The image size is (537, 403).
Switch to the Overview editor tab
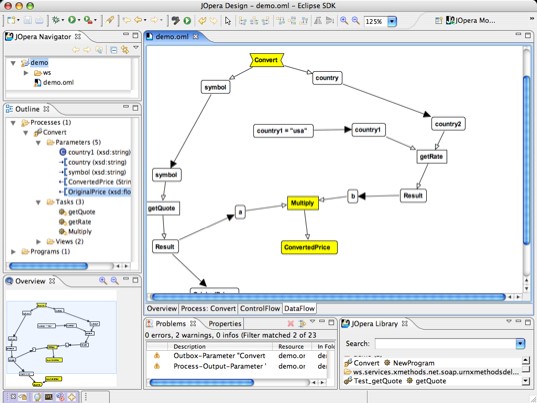click(162, 308)
